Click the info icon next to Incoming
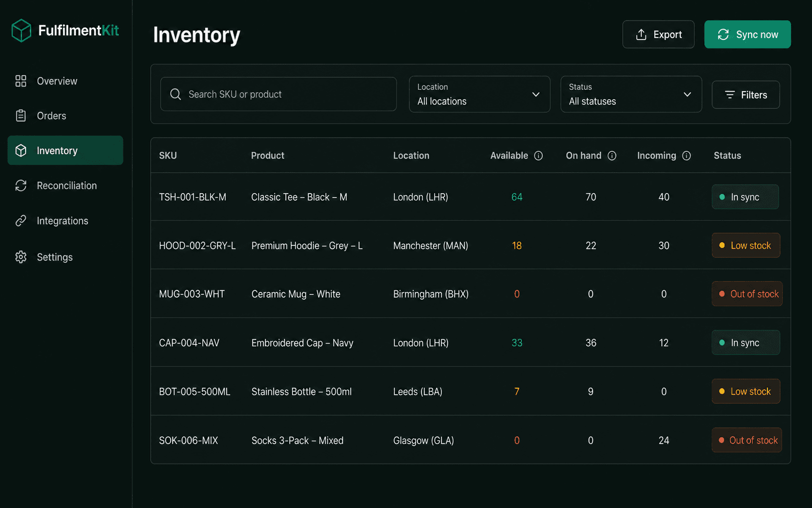 (x=687, y=156)
